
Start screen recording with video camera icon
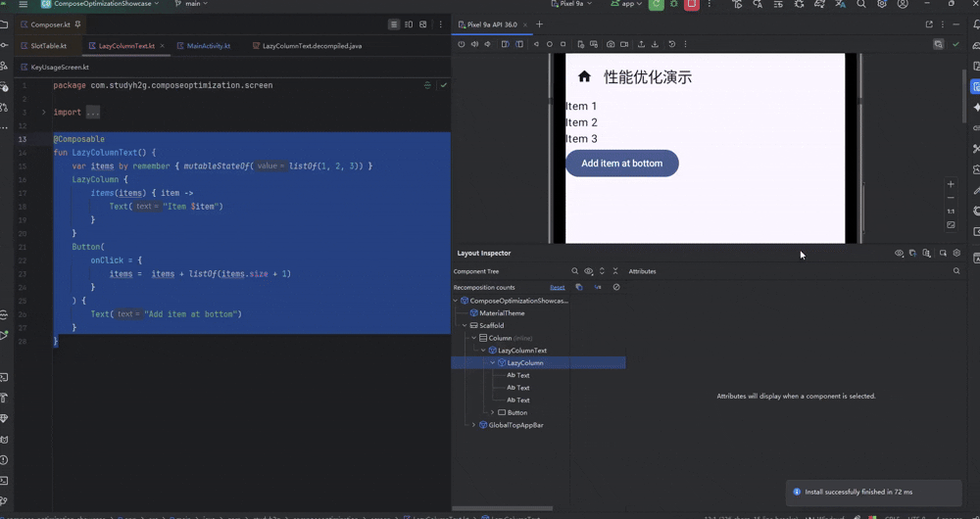(x=623, y=44)
